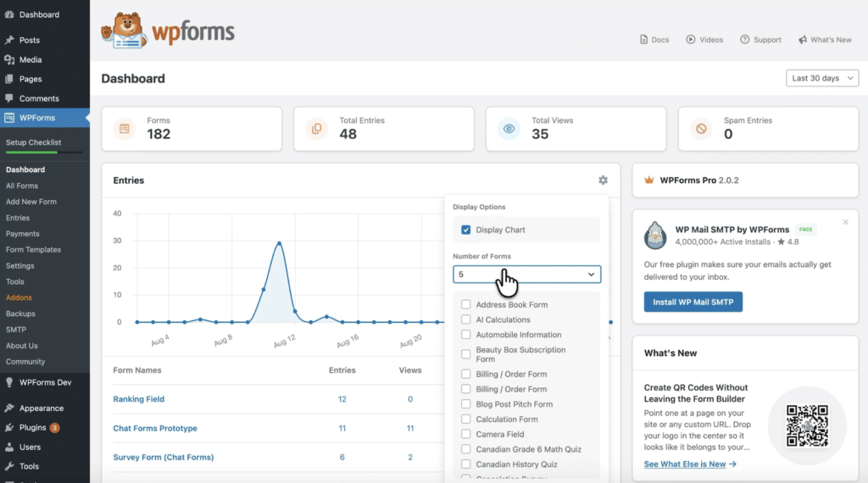Click Ranking Field entries count 12
Viewport: 868px width, 483px height.
tap(342, 399)
